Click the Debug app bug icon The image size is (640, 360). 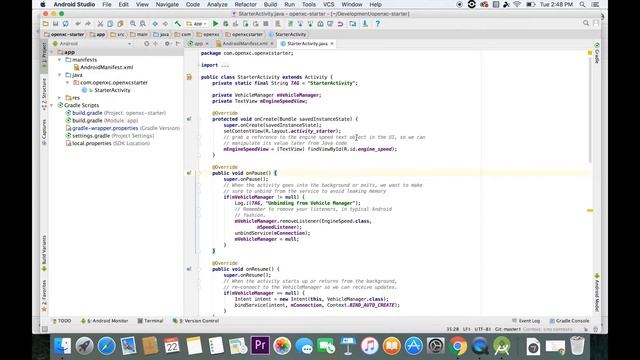[x=226, y=24]
